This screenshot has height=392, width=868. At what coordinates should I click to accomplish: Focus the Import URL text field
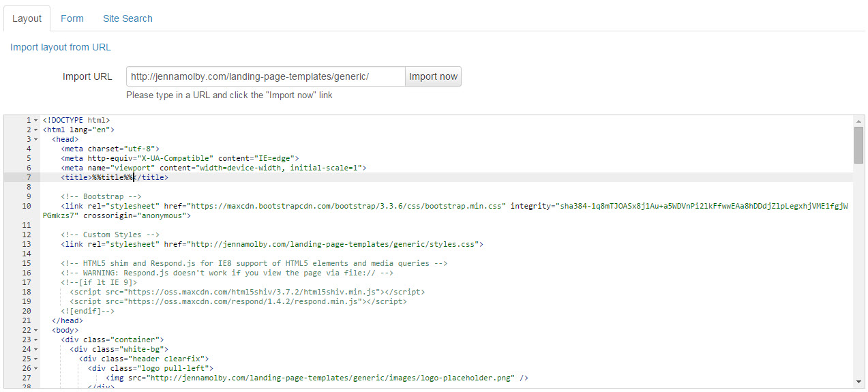click(265, 76)
